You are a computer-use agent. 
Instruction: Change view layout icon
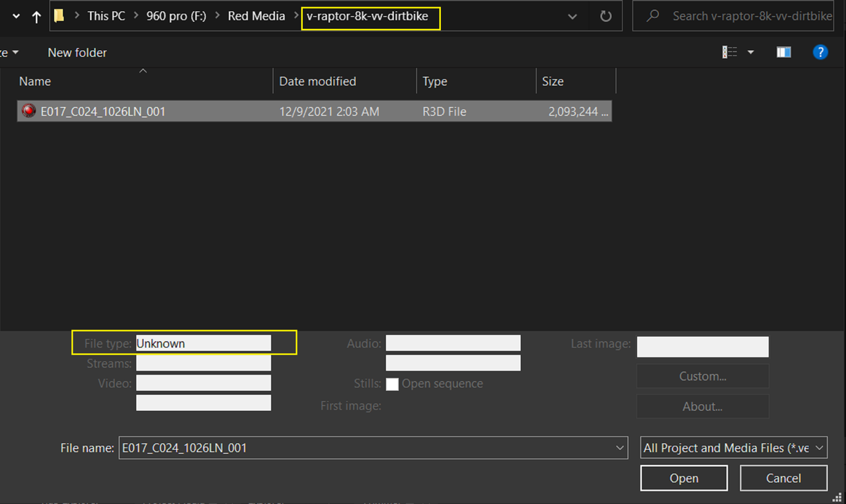730,52
